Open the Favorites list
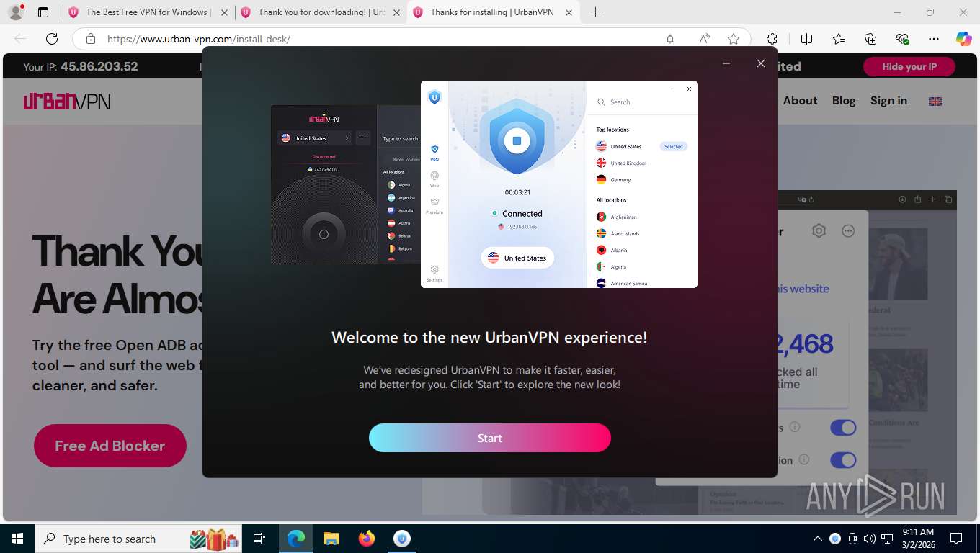The image size is (980, 553). pos(839,39)
